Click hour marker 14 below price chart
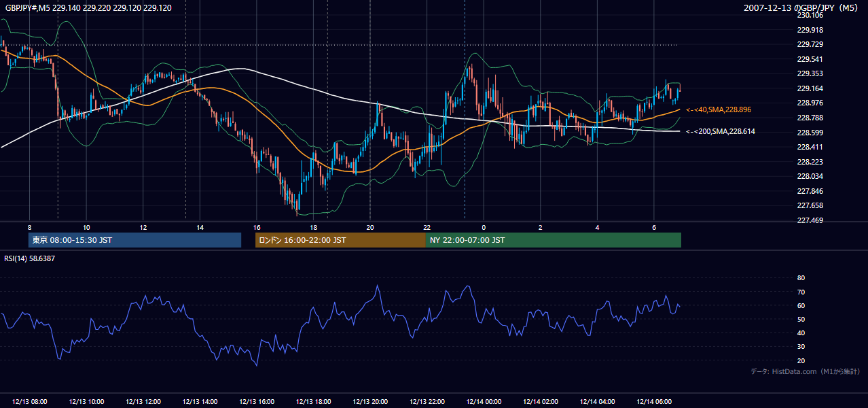868x408 pixels. 200,227
